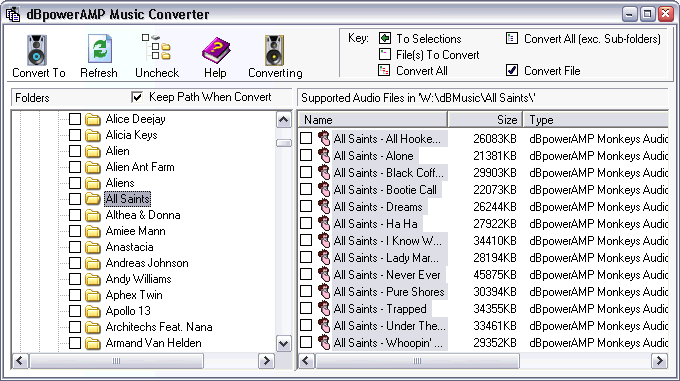Click the File(s) To Convert key icon
This screenshot has height=381, width=680.
pyautogui.click(x=385, y=54)
